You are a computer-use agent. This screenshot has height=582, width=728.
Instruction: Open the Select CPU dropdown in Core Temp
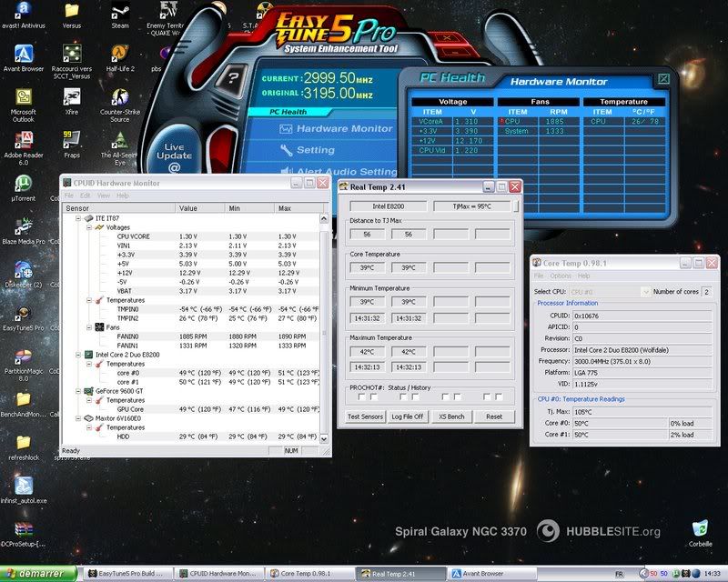pyautogui.click(x=648, y=291)
